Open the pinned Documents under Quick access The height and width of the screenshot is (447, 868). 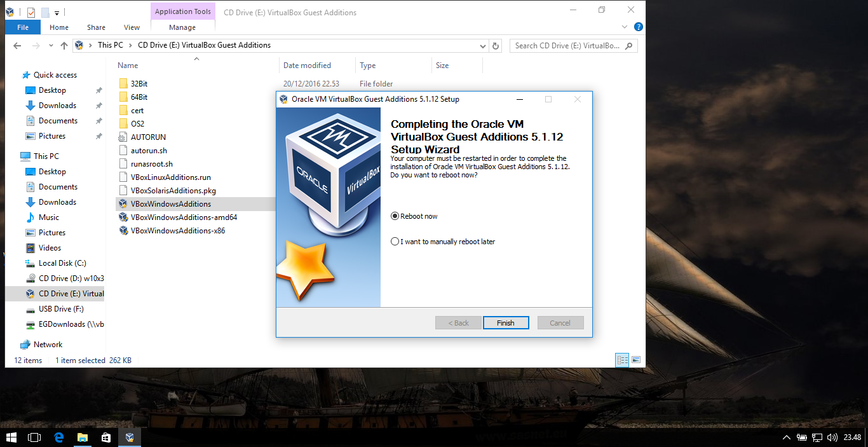click(58, 121)
